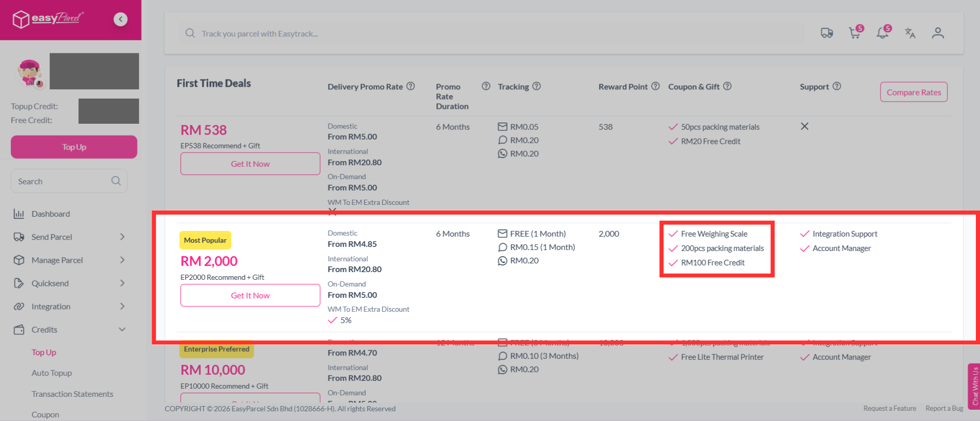Image resolution: width=980 pixels, height=421 pixels.
Task: Click help icon next to Delivery Promo Rate
Action: (x=411, y=86)
